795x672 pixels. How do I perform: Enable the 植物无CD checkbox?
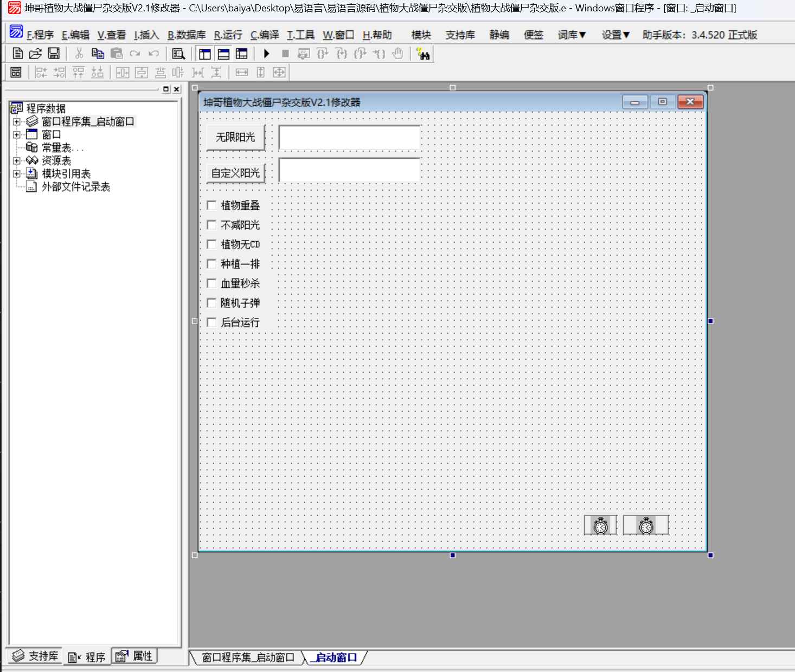[211, 244]
